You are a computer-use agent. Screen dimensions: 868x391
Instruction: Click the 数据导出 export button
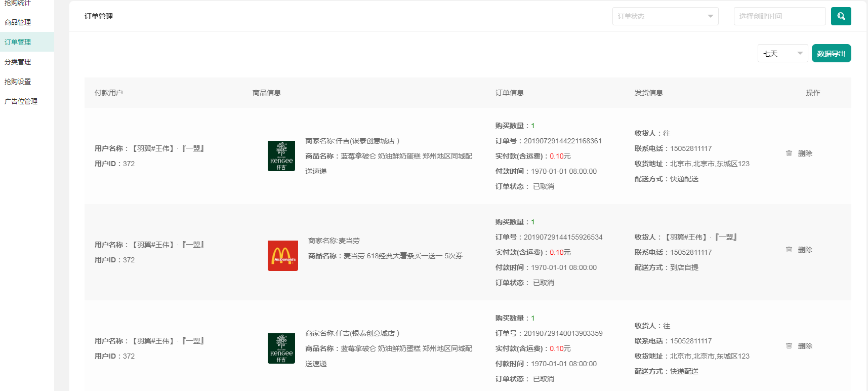click(x=831, y=54)
